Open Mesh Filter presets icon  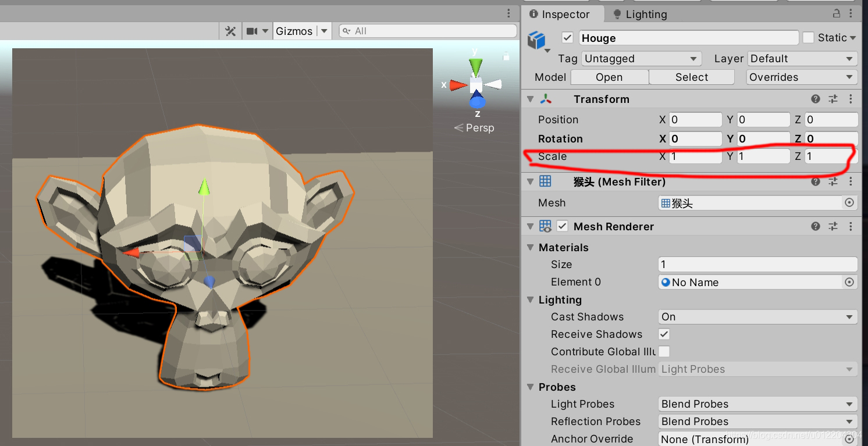click(x=833, y=181)
